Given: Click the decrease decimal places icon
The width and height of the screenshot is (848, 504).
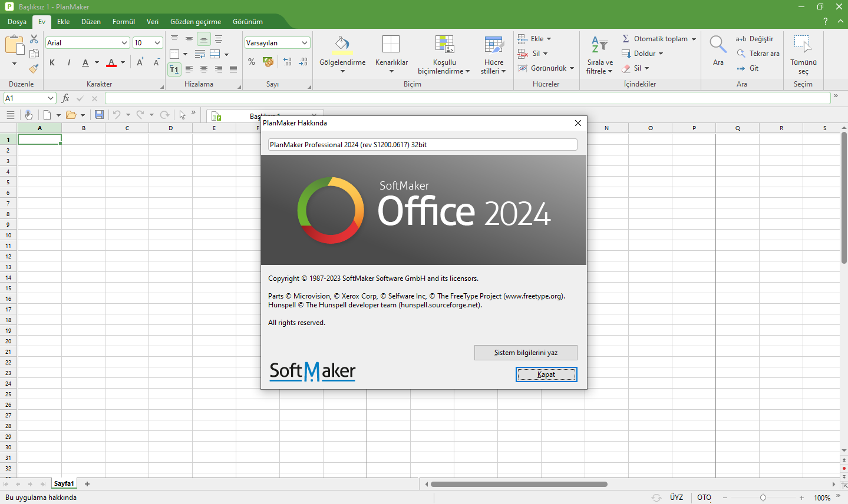Looking at the screenshot, I should [x=303, y=62].
